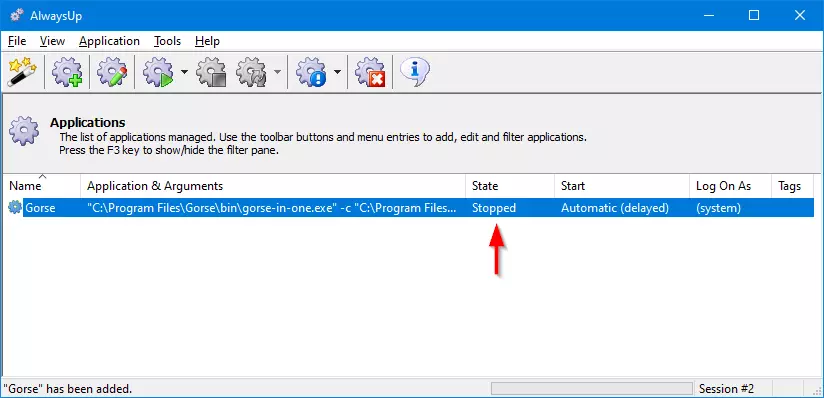The image size is (824, 398).
Task: Sort by Application & Arguments column header
Action: coord(273,186)
